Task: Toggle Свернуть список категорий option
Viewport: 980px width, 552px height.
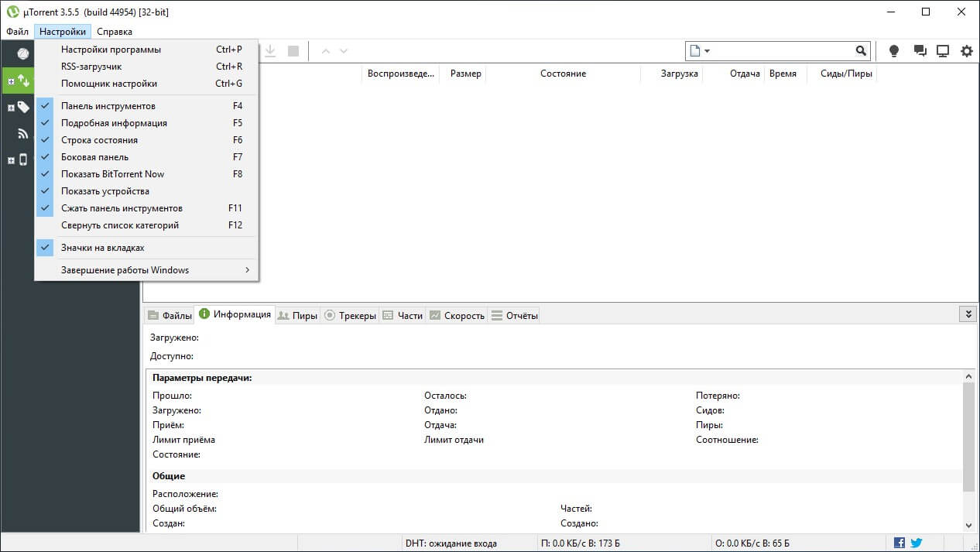Action: point(146,225)
